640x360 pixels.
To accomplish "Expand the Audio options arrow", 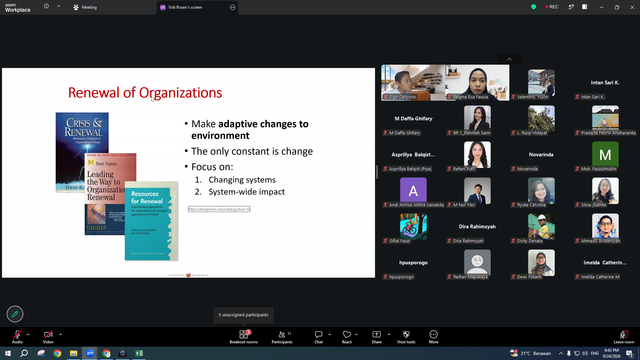I will coord(28,334).
